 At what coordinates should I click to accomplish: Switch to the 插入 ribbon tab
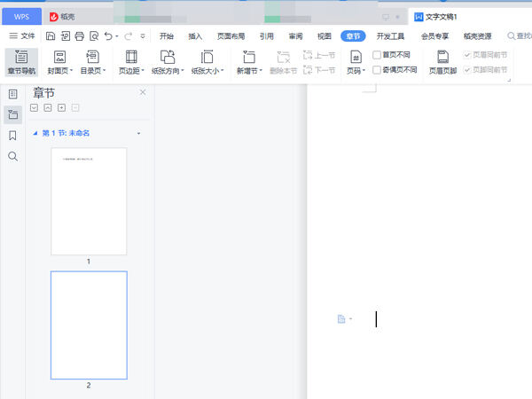(x=195, y=36)
